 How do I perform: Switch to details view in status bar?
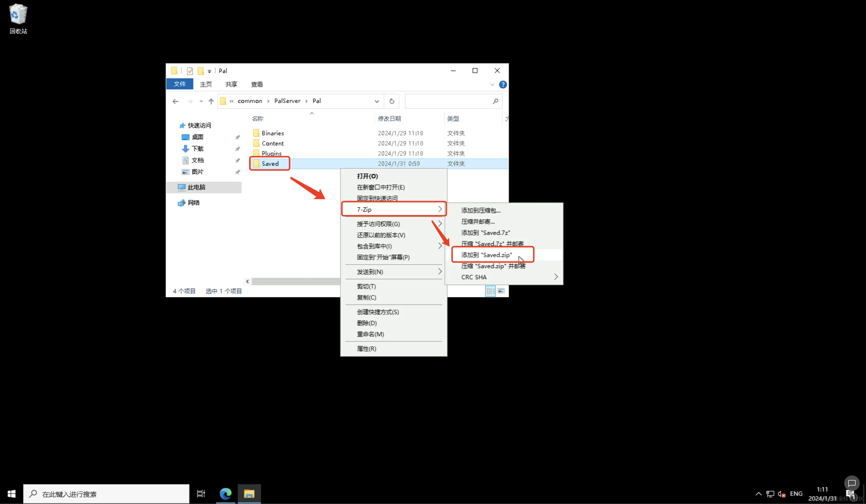coord(490,291)
